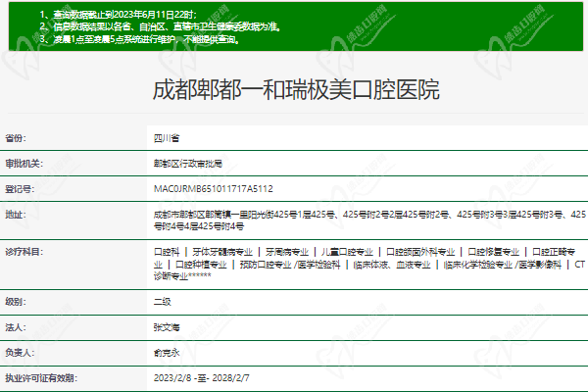Image resolution: width=588 pixels, height=392 pixels.
Task: Click the 地址 label
Action: pos(16,215)
